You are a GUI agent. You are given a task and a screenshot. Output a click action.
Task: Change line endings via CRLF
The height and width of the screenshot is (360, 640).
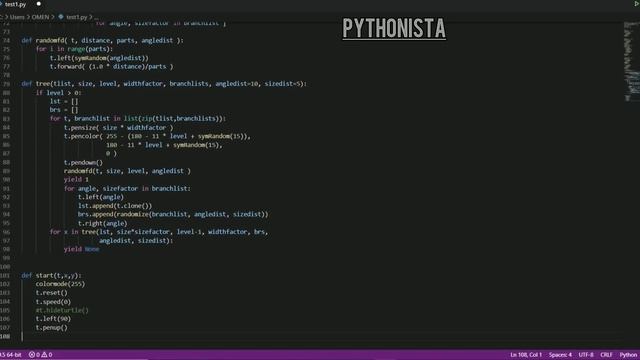point(606,355)
